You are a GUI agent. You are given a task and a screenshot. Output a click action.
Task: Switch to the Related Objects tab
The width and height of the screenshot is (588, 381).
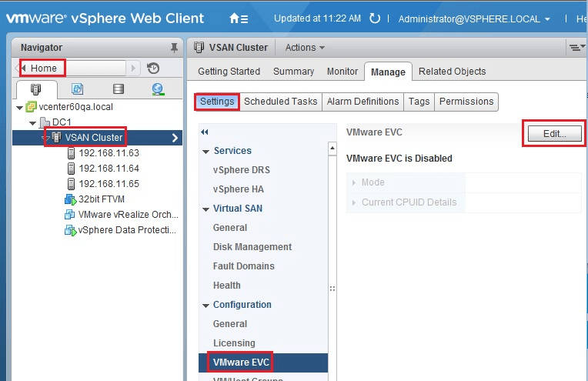pos(453,72)
